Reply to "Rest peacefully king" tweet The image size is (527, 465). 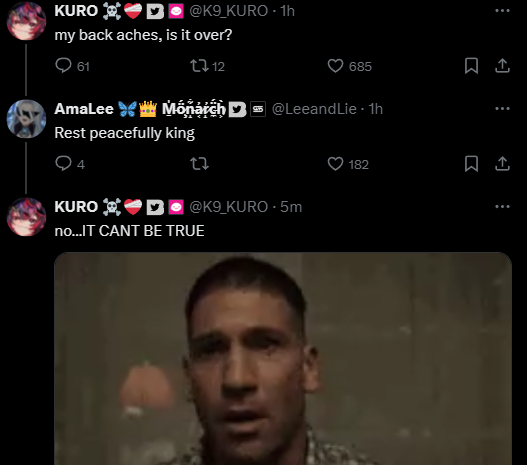(63, 164)
